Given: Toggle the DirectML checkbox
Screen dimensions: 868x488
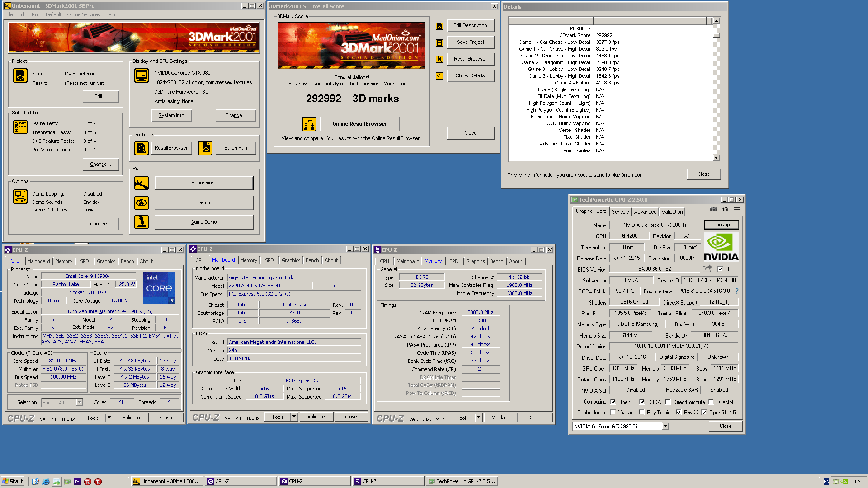Looking at the screenshot, I should pos(711,402).
